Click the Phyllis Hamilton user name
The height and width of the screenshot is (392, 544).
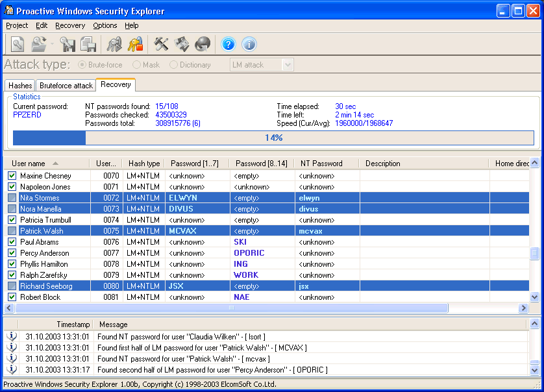pyautogui.click(x=44, y=264)
